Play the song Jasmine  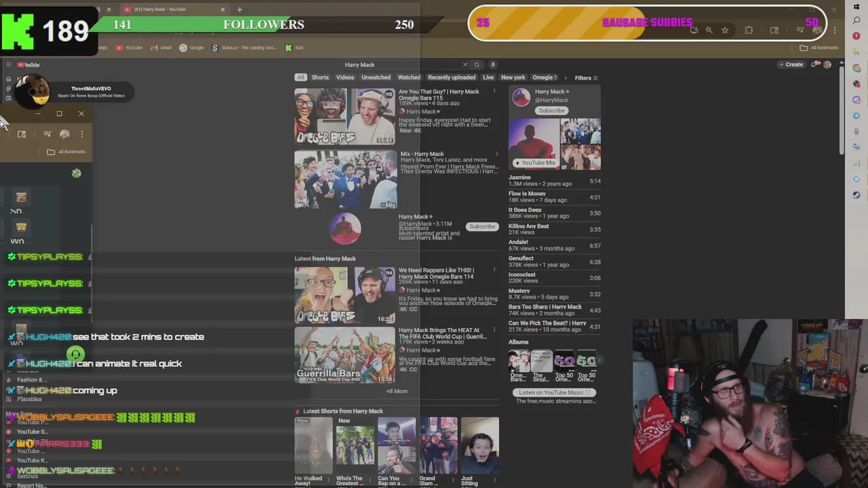[x=554, y=181]
